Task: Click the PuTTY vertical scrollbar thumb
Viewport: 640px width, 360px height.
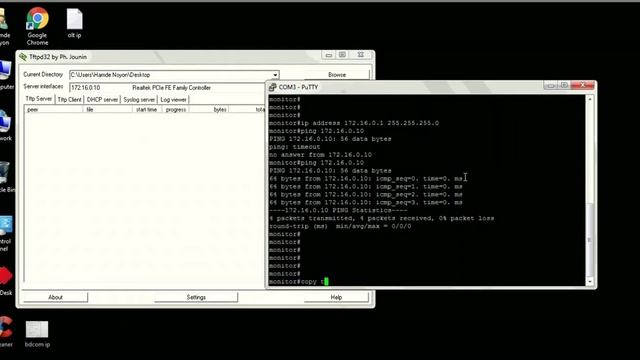Action: click(x=589, y=239)
